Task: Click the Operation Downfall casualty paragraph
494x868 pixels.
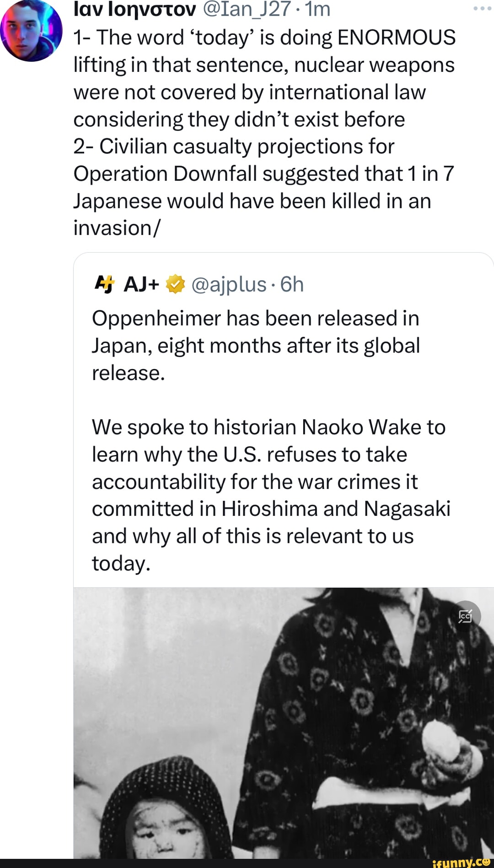Action: coord(264,187)
